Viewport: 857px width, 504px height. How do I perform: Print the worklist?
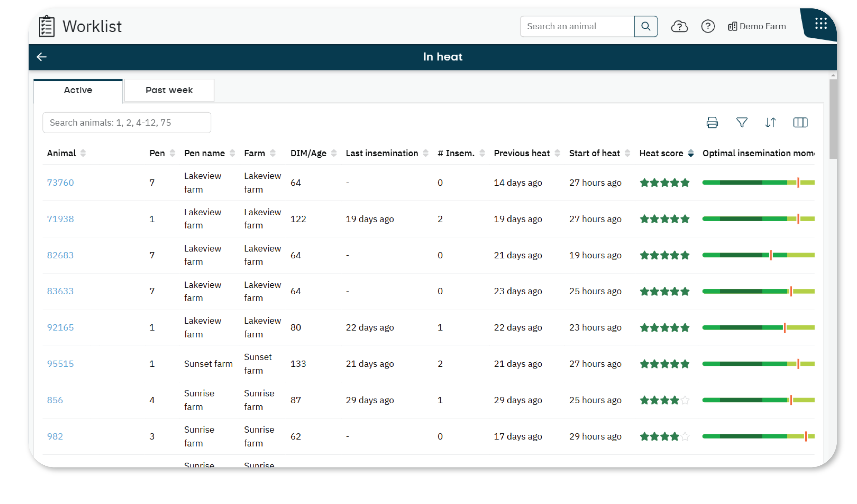coord(712,123)
